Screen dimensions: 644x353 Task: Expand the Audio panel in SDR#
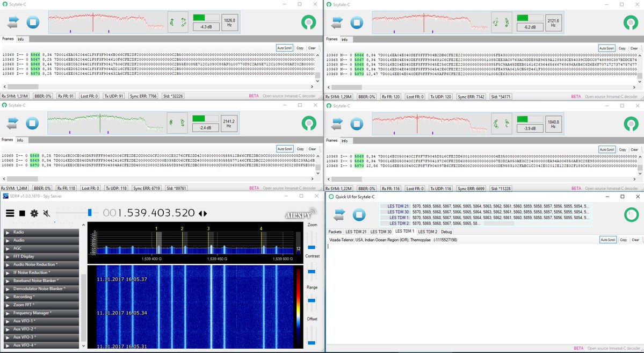41,240
